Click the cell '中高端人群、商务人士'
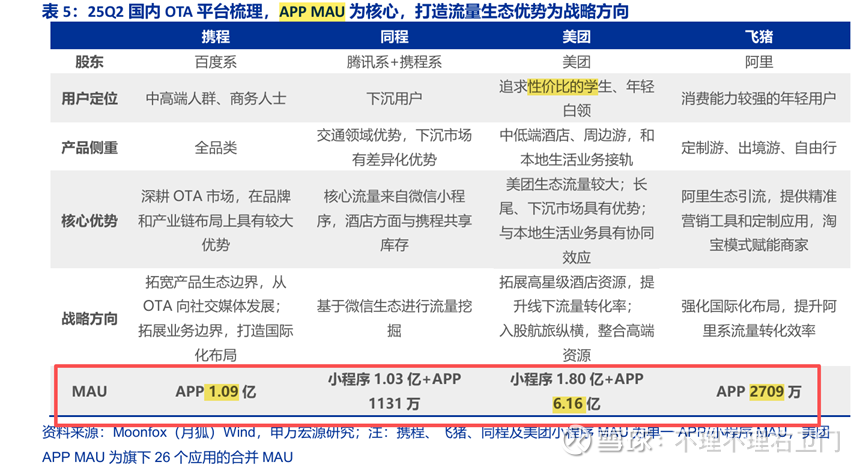866x468 pixels. point(215,98)
